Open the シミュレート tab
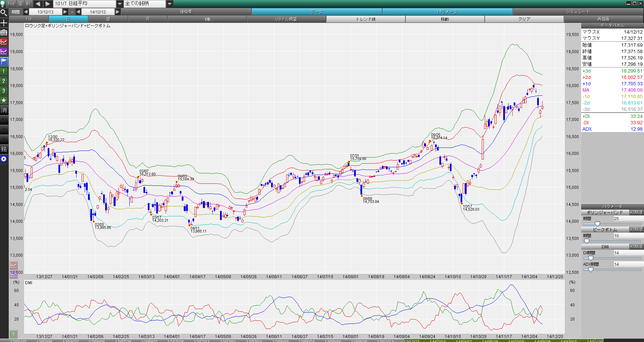644x342 pixels. click(578, 12)
